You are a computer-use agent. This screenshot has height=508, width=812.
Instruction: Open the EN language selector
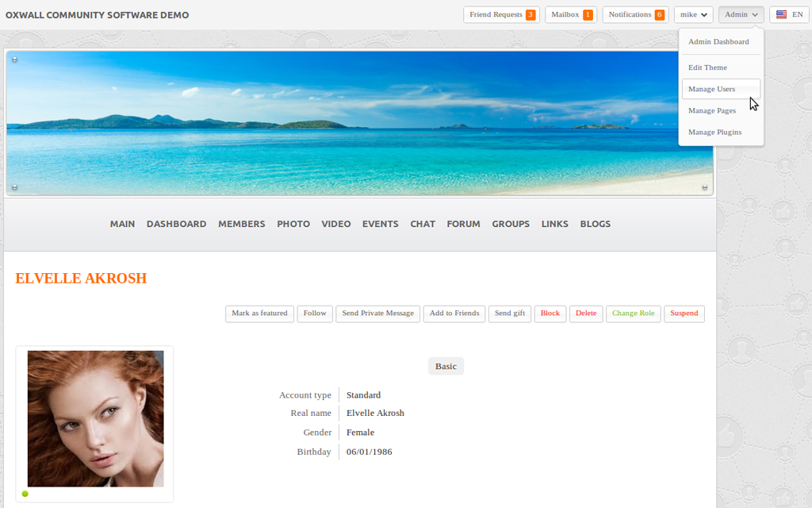point(789,15)
